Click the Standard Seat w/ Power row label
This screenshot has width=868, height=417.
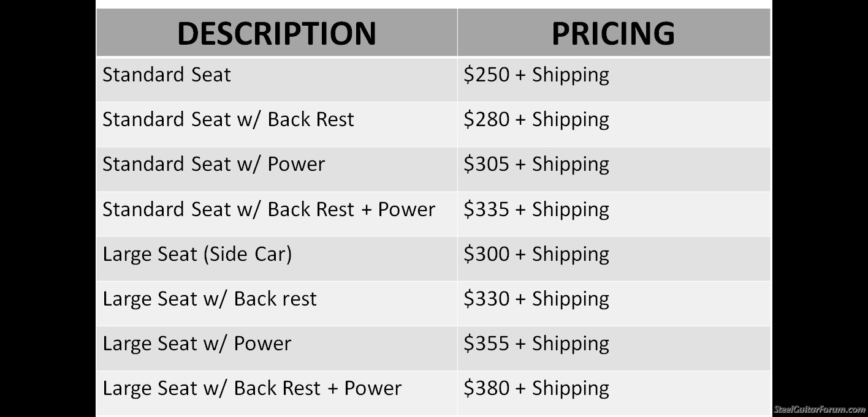[213, 164]
